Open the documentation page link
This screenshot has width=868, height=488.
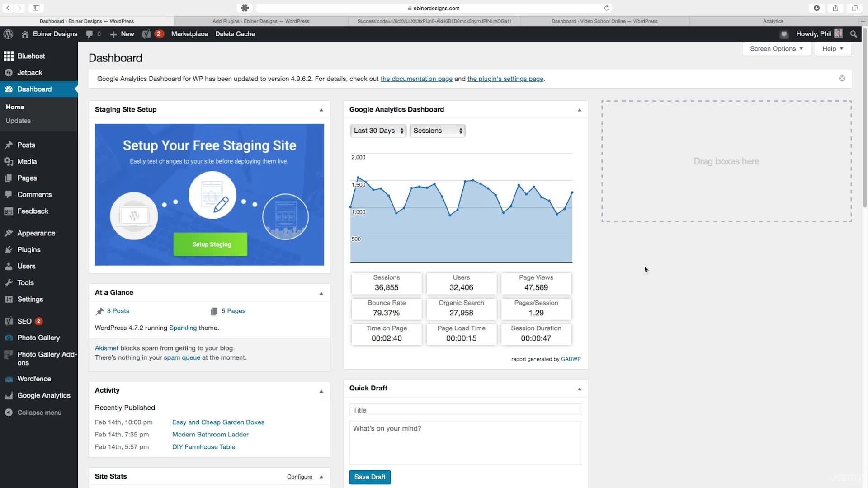click(416, 79)
